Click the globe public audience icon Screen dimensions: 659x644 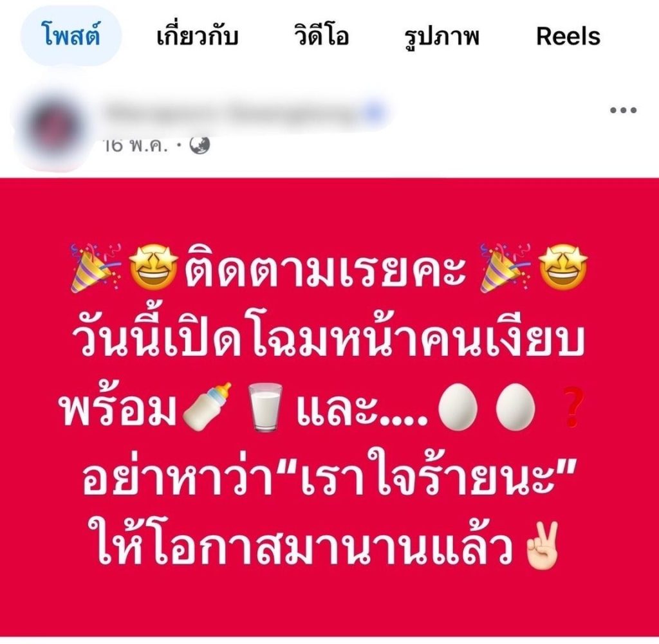[200, 145]
